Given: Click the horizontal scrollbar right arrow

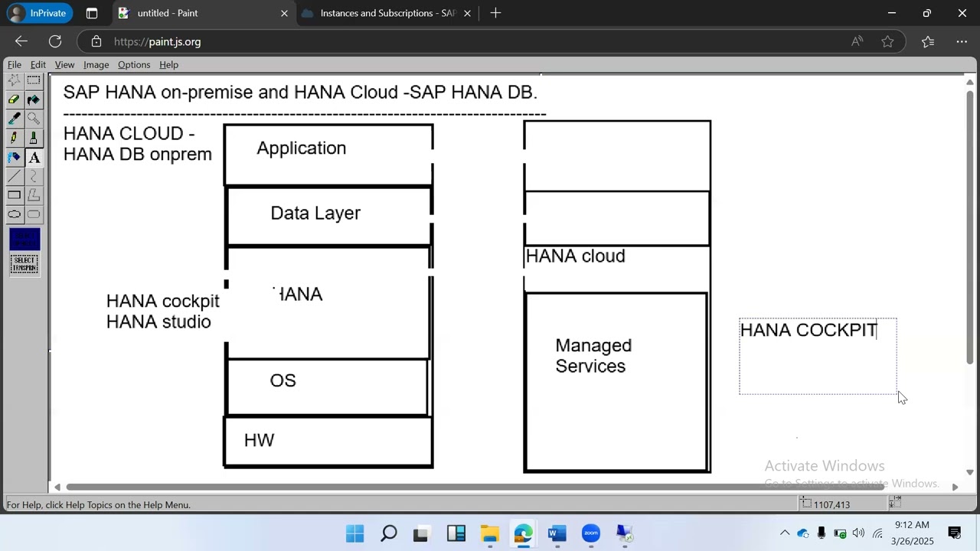Looking at the screenshot, I should (955, 487).
